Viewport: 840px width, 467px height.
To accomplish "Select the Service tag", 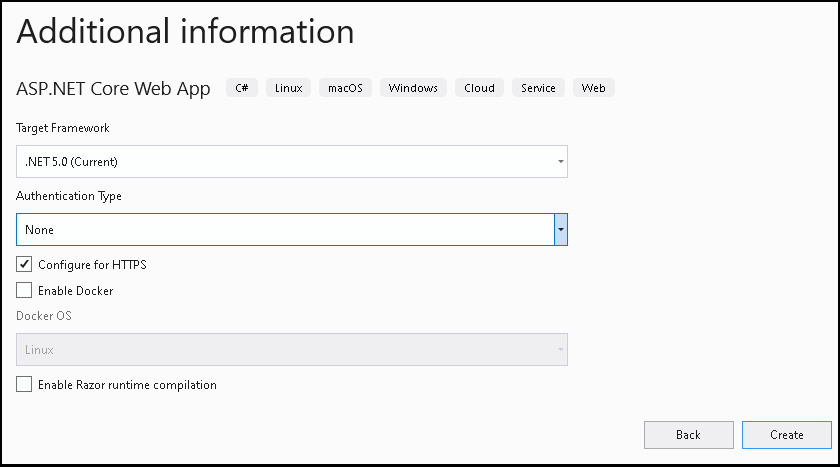I will pyautogui.click(x=538, y=88).
